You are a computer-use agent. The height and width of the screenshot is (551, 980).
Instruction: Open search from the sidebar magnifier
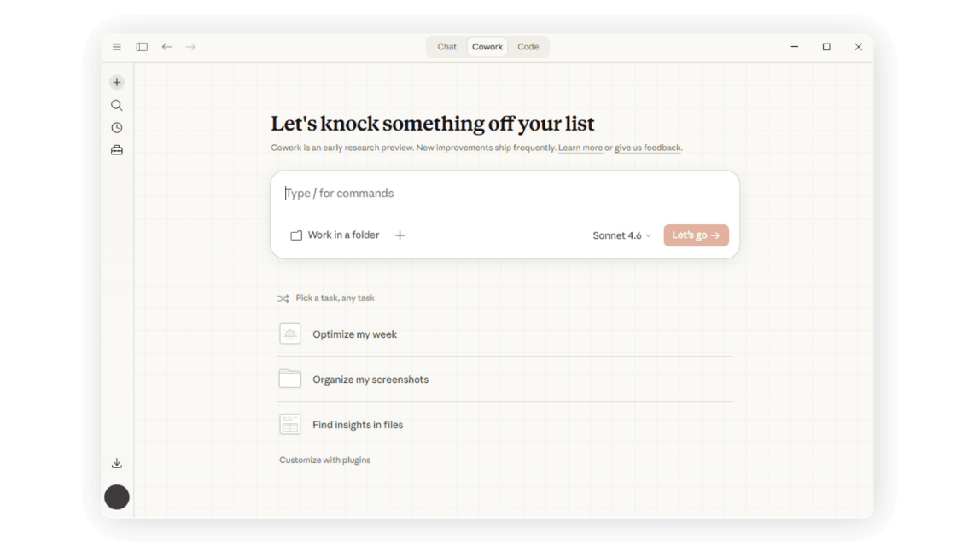coord(117,105)
